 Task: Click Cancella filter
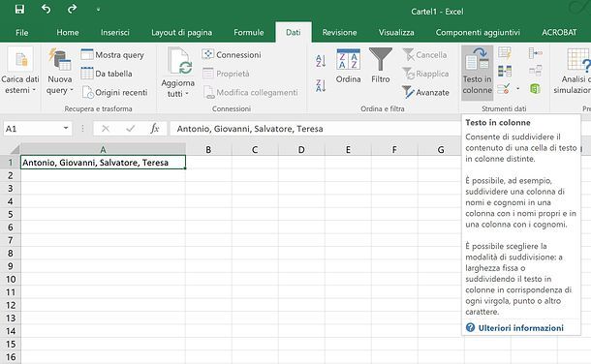424,54
